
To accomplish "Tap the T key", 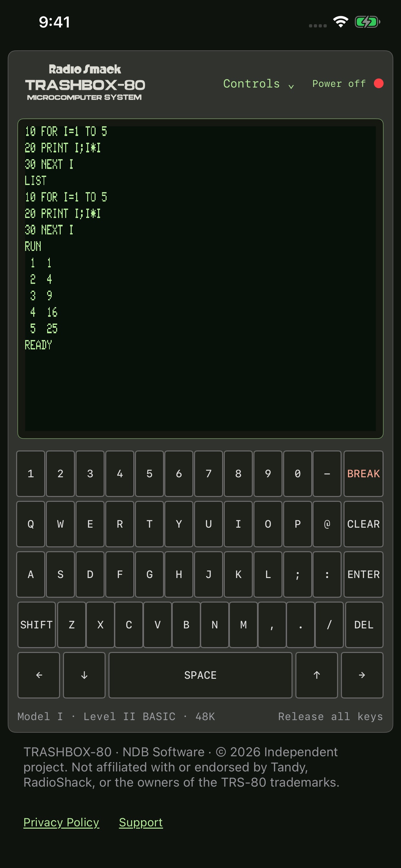I will coord(149,524).
